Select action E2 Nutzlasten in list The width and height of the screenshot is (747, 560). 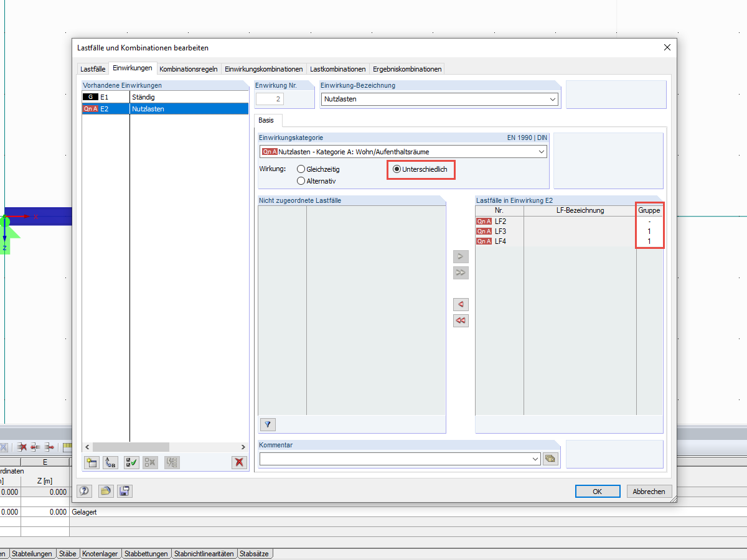click(166, 109)
